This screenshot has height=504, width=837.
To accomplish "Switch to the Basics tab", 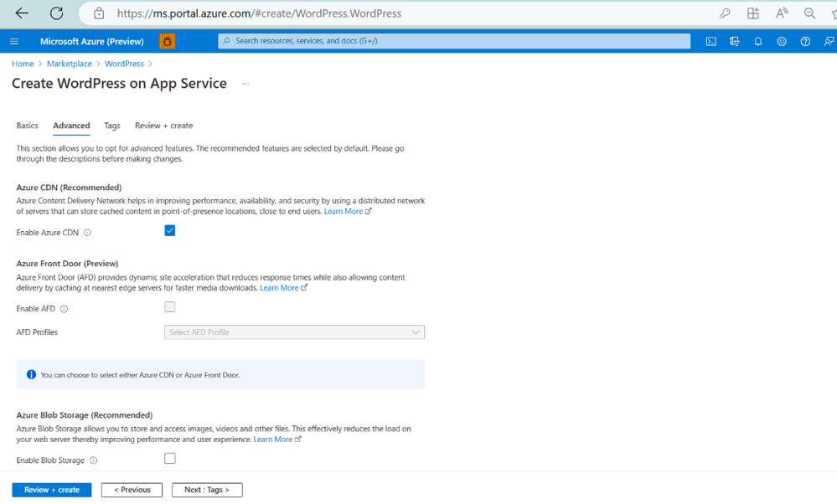I will click(x=27, y=126).
